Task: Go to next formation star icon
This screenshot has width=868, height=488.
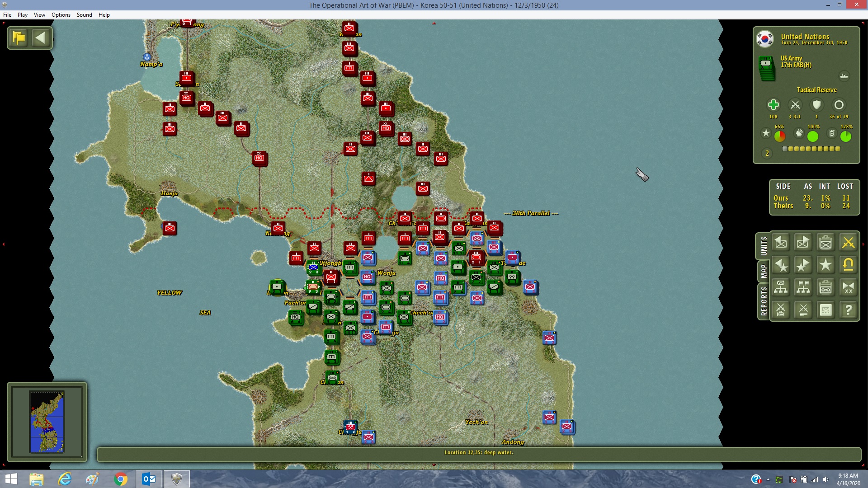Action: [x=803, y=265]
